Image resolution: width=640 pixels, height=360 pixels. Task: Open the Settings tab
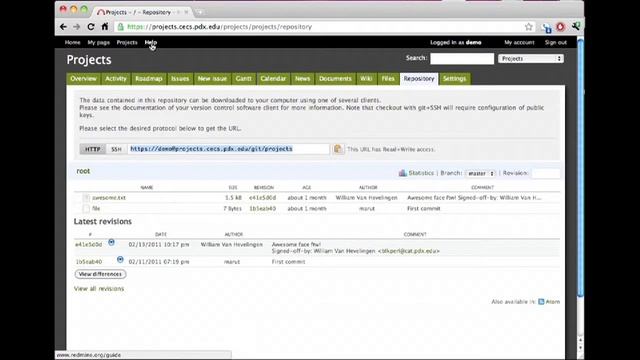(x=454, y=79)
